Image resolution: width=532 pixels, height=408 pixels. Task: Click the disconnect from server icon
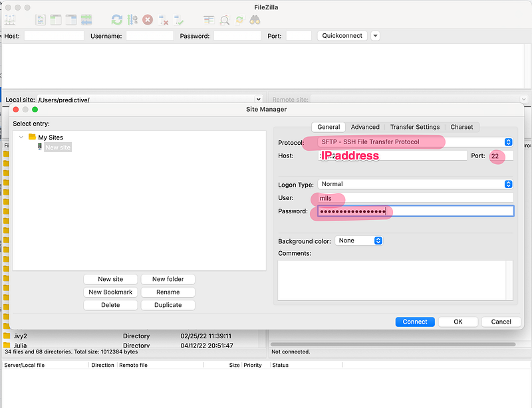pyautogui.click(x=164, y=21)
